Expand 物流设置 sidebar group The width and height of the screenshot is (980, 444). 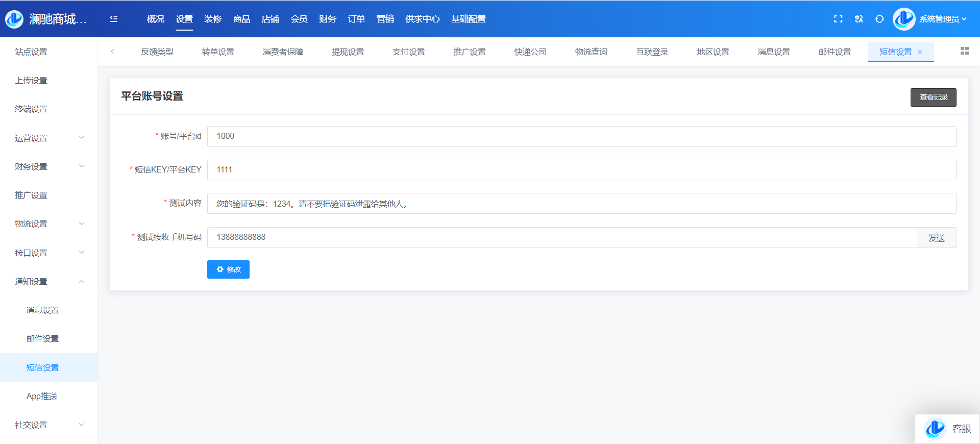[48, 224]
